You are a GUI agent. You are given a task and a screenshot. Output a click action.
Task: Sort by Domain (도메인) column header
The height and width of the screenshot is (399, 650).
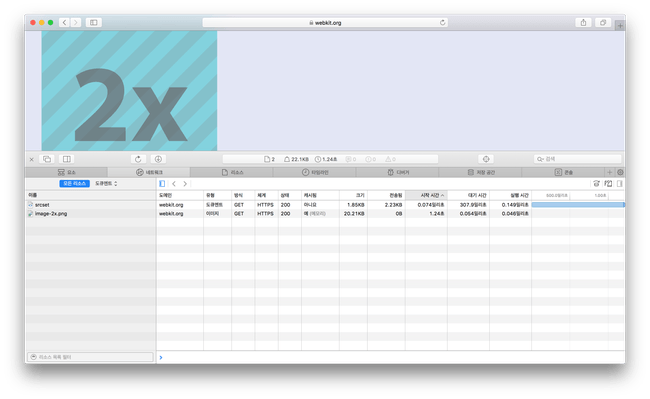pos(180,195)
